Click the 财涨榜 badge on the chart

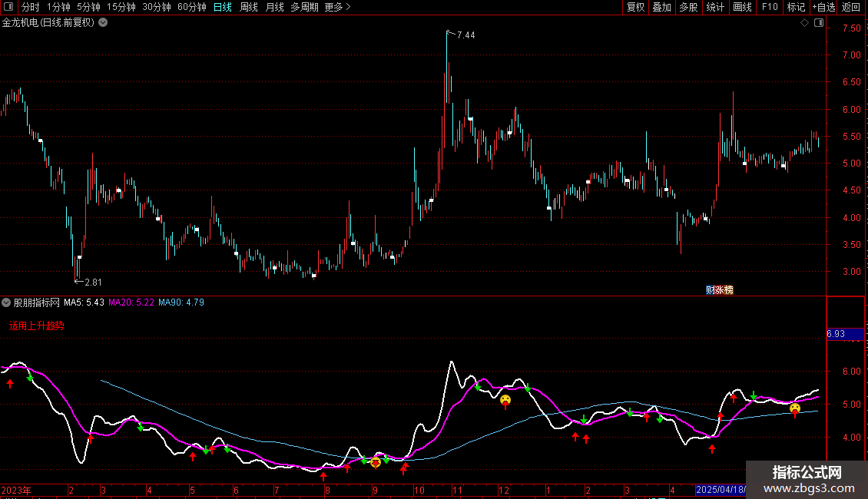click(x=720, y=290)
